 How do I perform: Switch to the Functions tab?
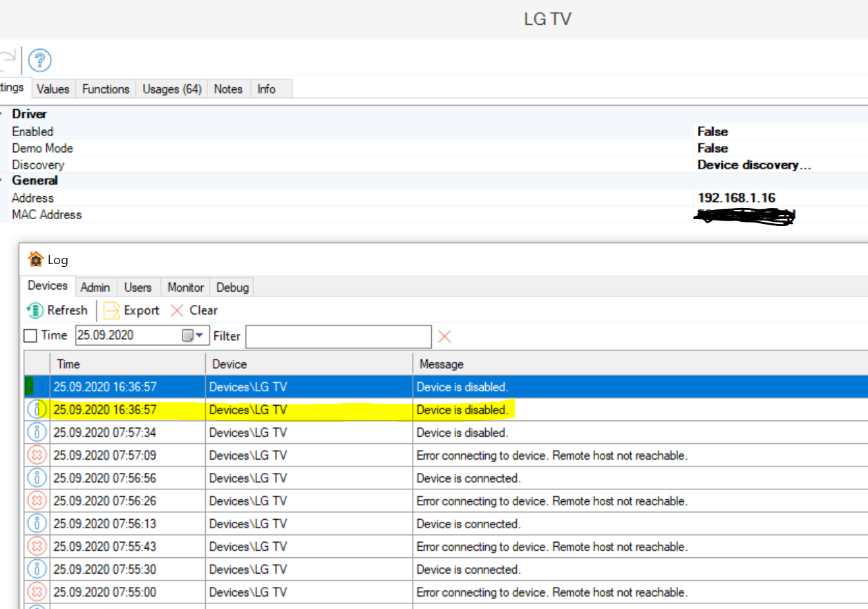106,89
